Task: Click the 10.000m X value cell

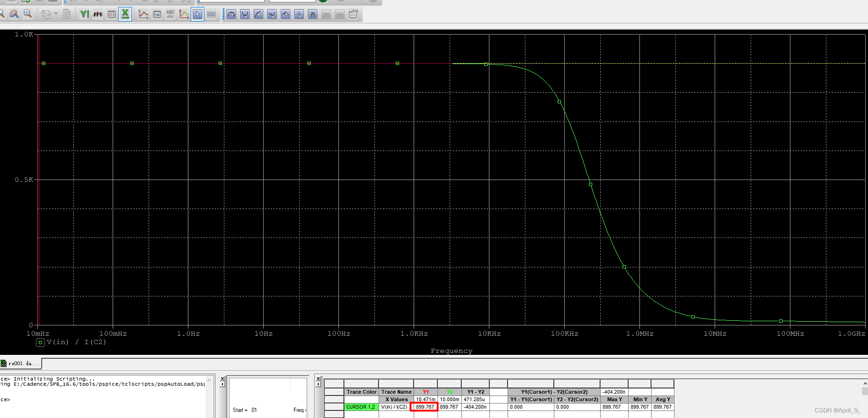Action: click(450, 399)
